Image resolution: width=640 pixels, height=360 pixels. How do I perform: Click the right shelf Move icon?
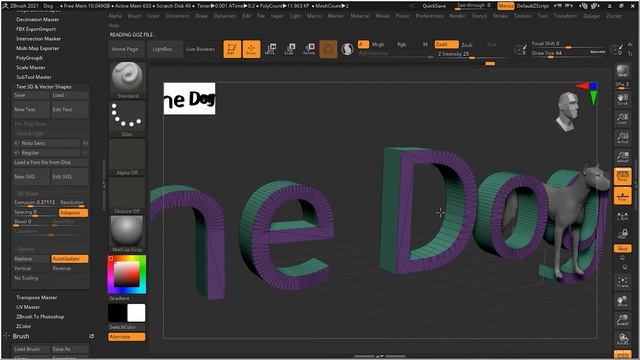[622, 301]
